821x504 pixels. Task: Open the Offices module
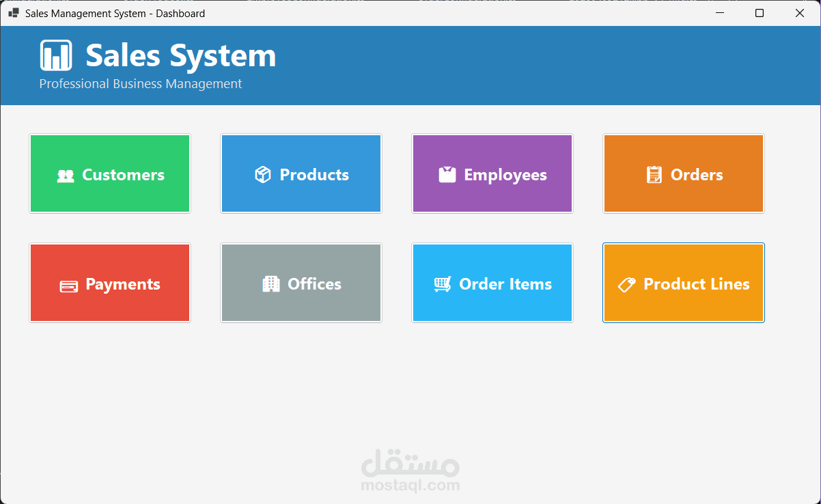coord(301,283)
